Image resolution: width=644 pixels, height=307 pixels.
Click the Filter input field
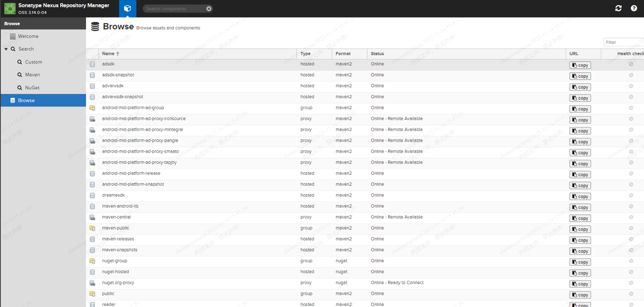[x=624, y=42]
